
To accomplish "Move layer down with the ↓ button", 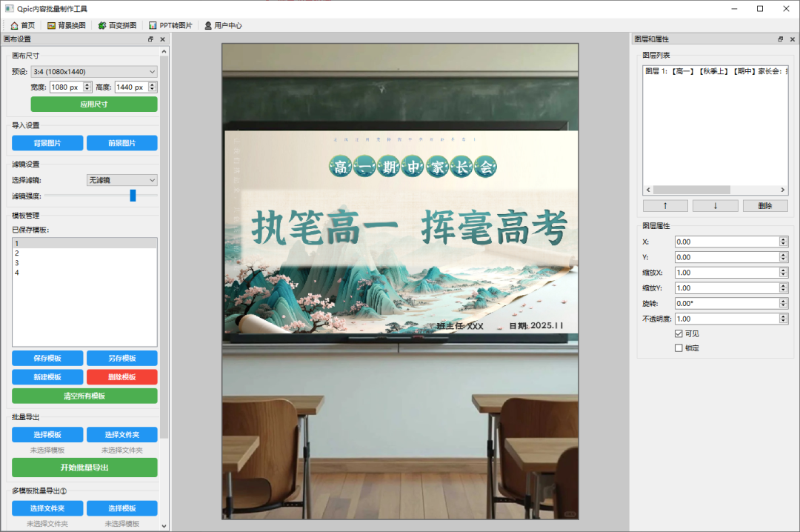I will coord(715,206).
